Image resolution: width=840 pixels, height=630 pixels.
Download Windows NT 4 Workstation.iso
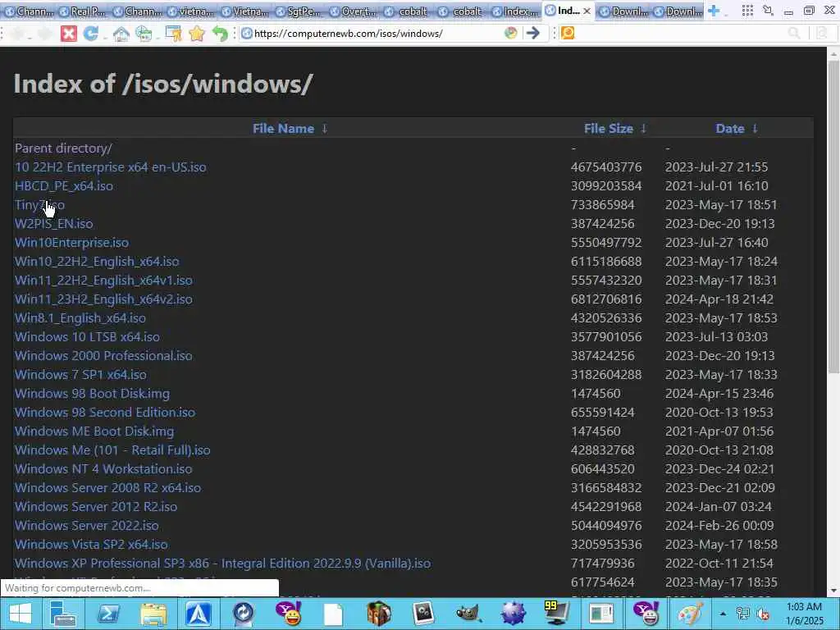click(103, 468)
